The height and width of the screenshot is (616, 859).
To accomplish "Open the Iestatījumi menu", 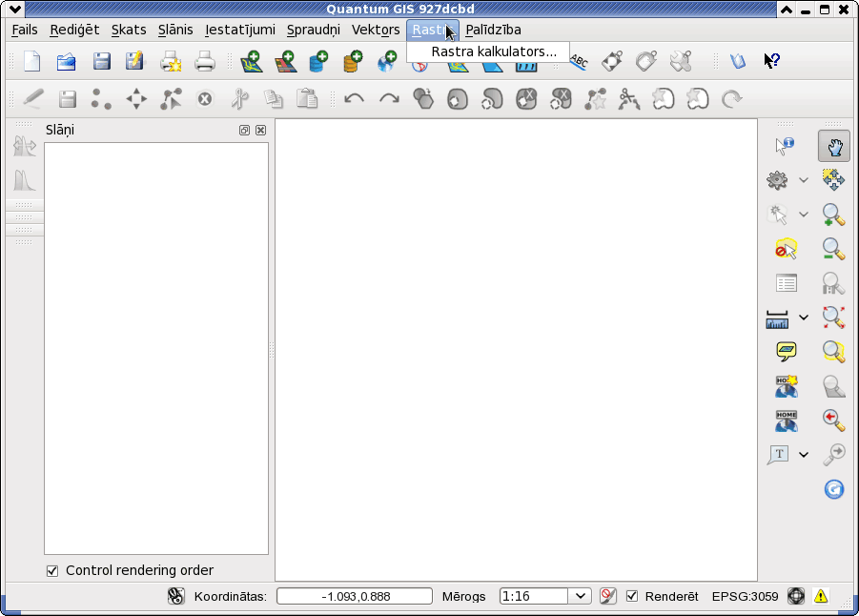I will tap(240, 30).
